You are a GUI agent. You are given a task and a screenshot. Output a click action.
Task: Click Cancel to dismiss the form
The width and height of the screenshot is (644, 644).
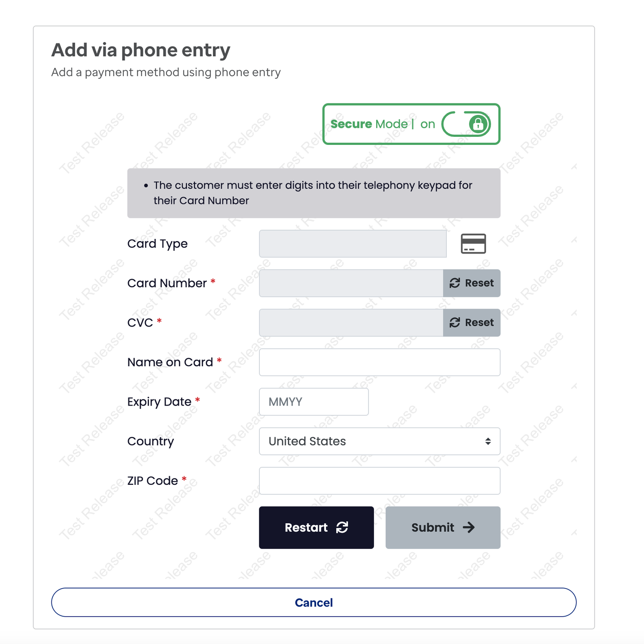[313, 602]
